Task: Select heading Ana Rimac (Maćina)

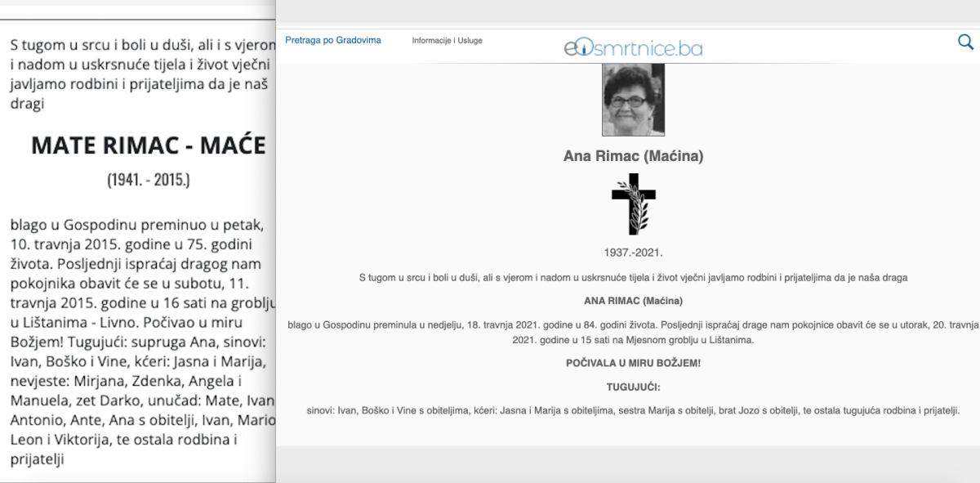Action: (x=633, y=155)
